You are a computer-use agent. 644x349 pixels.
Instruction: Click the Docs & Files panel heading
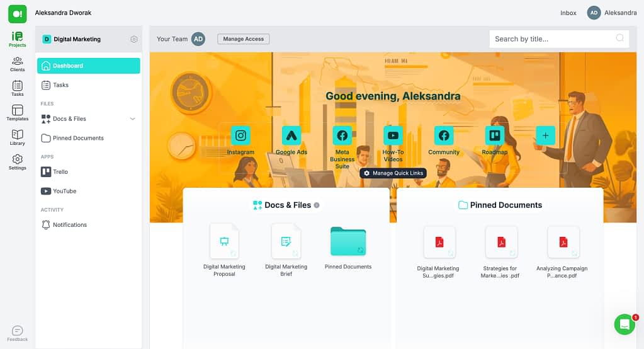pyautogui.click(x=286, y=205)
